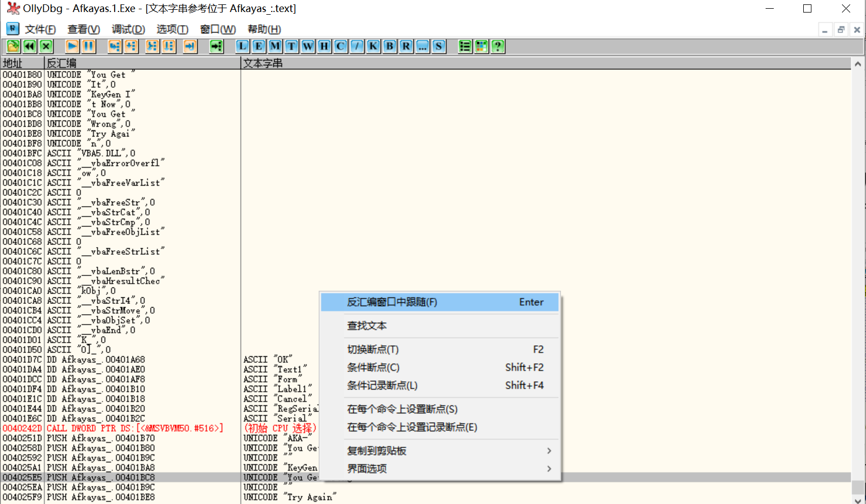Open Handles window with H button
The width and height of the screenshot is (866, 504).
coord(324,46)
